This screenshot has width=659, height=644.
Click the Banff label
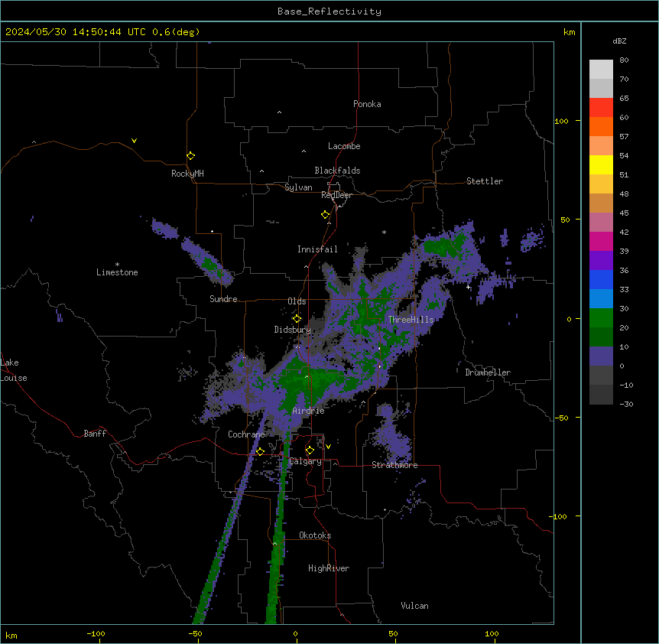click(x=95, y=434)
